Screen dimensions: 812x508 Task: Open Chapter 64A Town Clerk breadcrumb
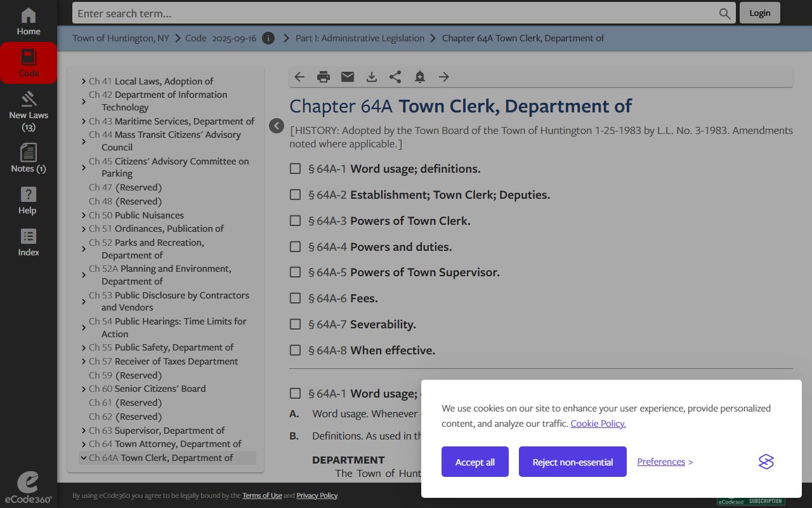[523, 38]
